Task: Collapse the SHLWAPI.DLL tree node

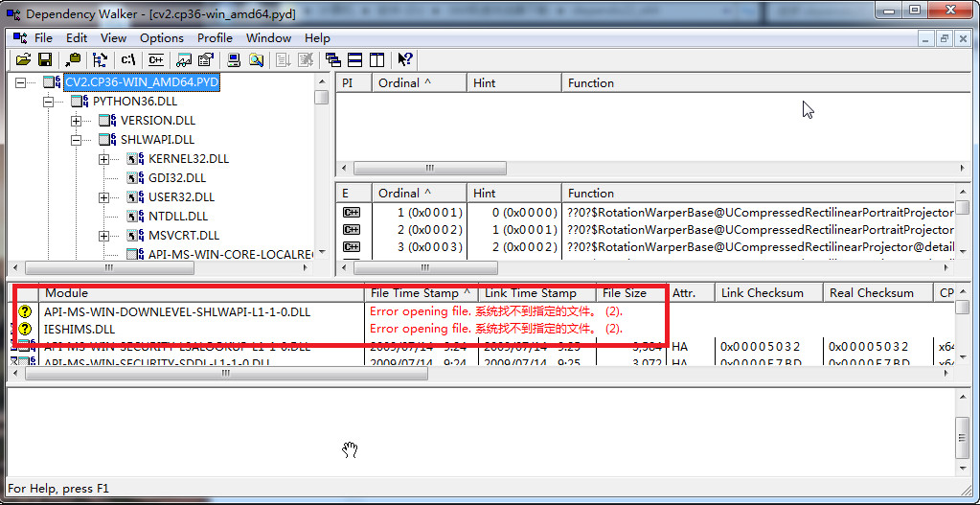Action: 77,140
